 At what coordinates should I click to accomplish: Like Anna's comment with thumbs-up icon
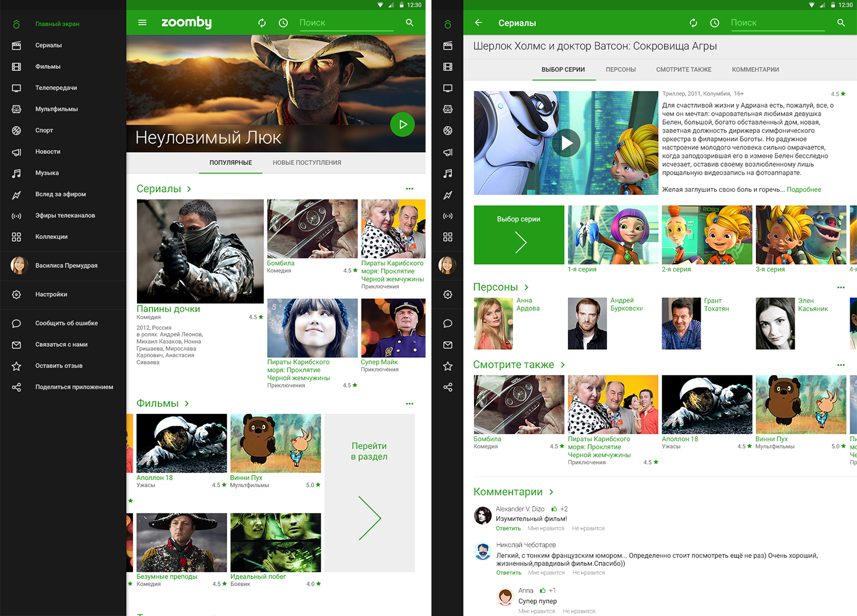[x=542, y=590]
